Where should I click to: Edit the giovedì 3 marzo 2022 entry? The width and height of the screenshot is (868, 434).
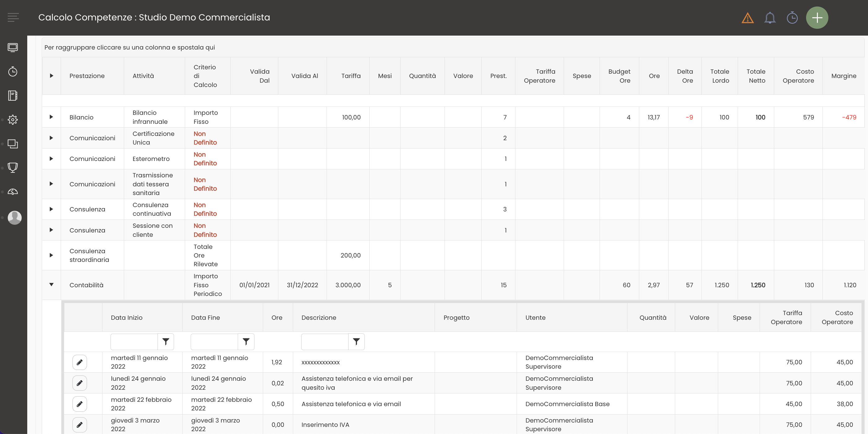[80, 425]
